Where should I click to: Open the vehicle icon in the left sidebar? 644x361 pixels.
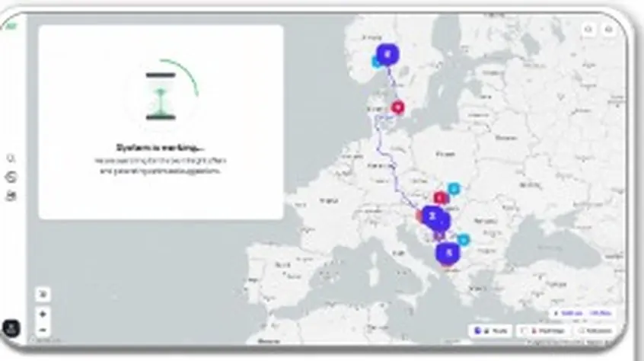click(11, 196)
